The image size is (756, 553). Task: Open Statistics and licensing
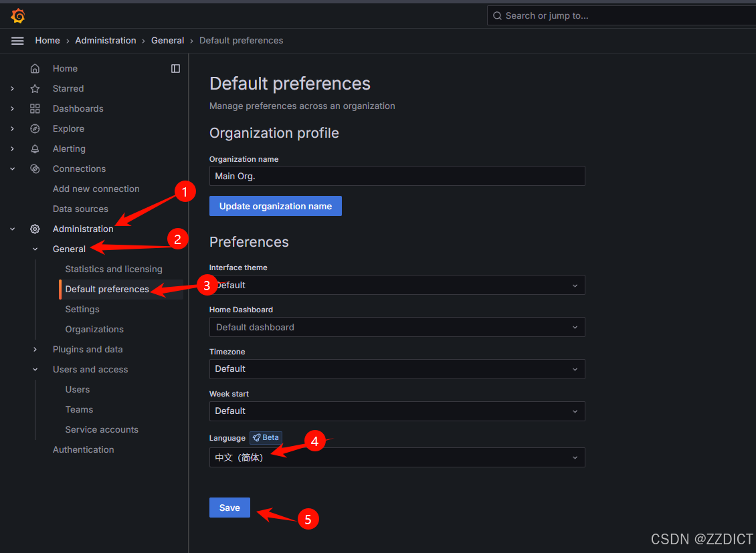click(x=114, y=269)
